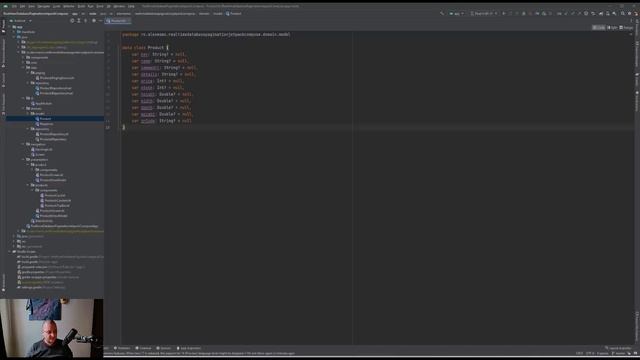Open IDE settings gear in the main toolbar
The image size is (640, 360).
coord(629,13)
